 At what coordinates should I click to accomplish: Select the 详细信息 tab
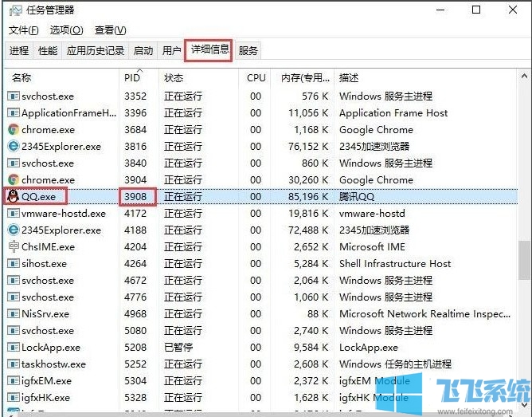point(209,50)
